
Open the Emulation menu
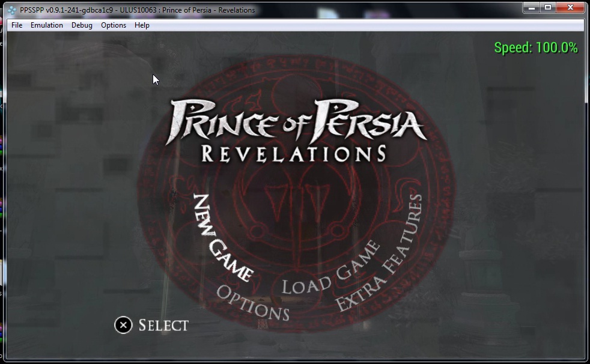[47, 25]
